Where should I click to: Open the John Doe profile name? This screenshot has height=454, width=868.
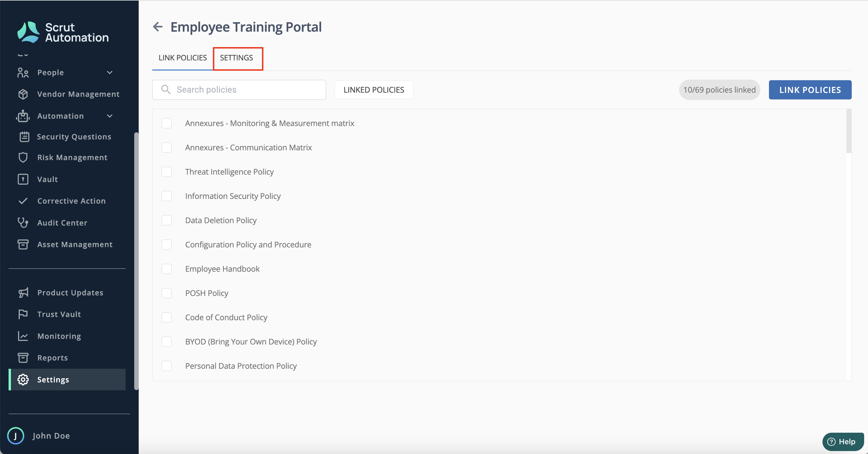pos(51,435)
